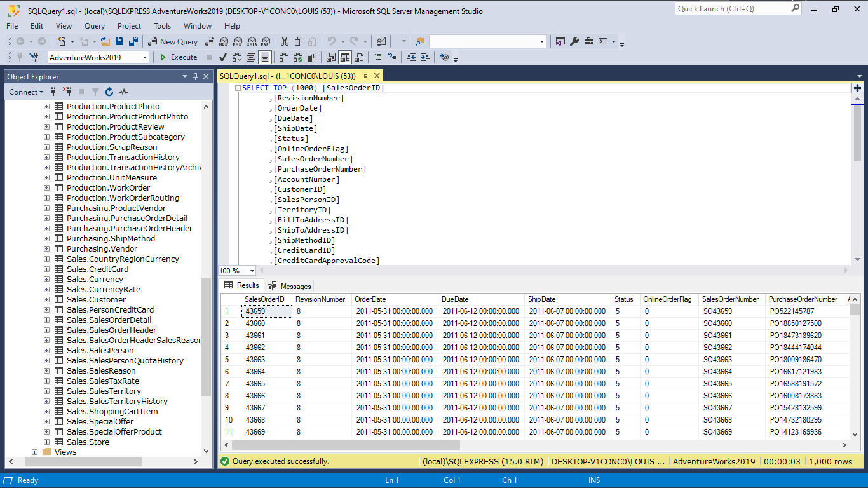Open the XMLA query icon
This screenshot has width=868, height=488.
click(252, 41)
